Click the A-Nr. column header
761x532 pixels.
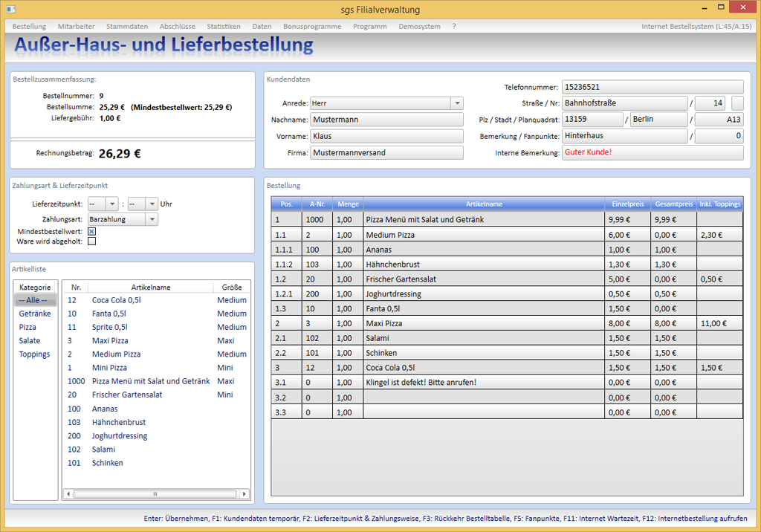pyautogui.click(x=317, y=204)
